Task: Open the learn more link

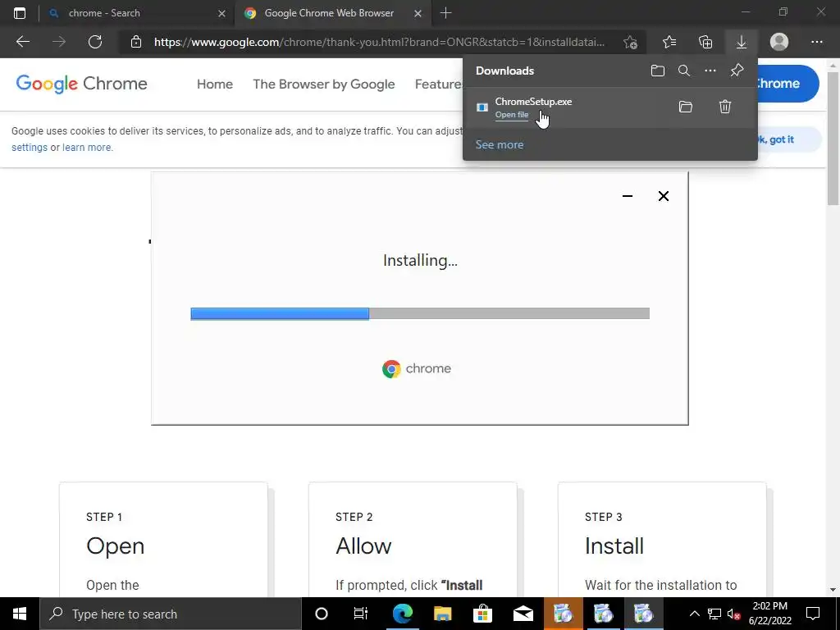Action: pos(87,148)
